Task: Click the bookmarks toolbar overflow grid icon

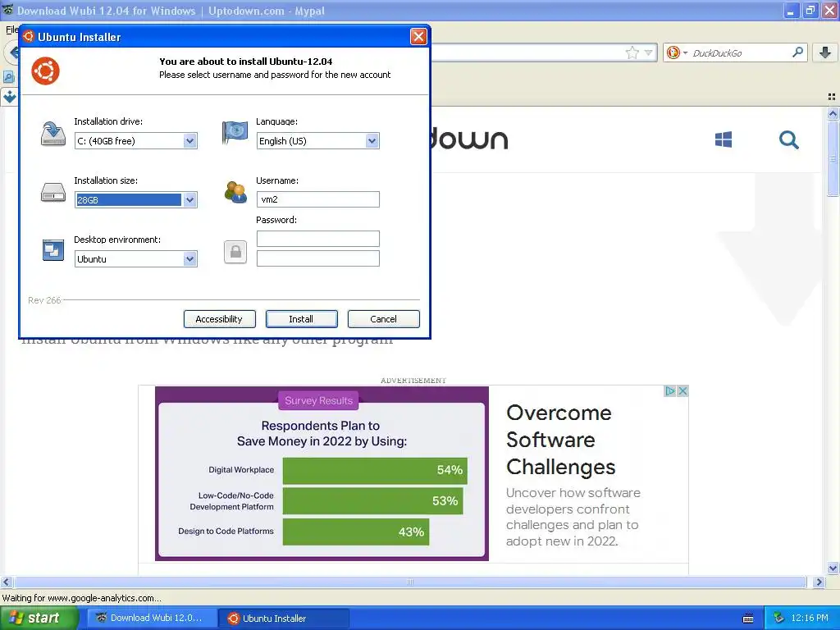Action: point(832,97)
